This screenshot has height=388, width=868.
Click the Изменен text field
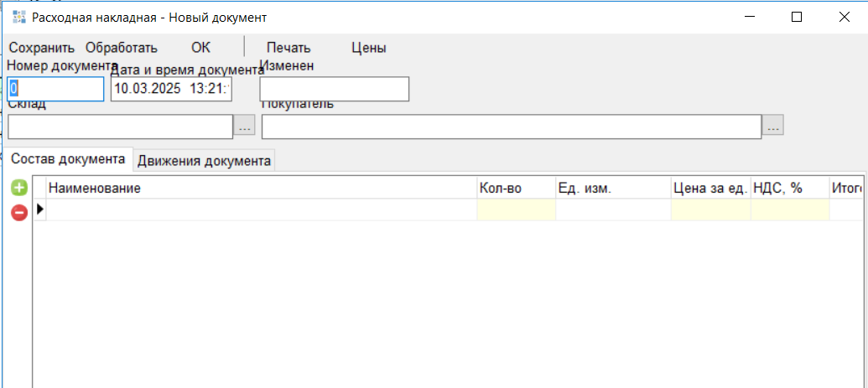pos(334,89)
